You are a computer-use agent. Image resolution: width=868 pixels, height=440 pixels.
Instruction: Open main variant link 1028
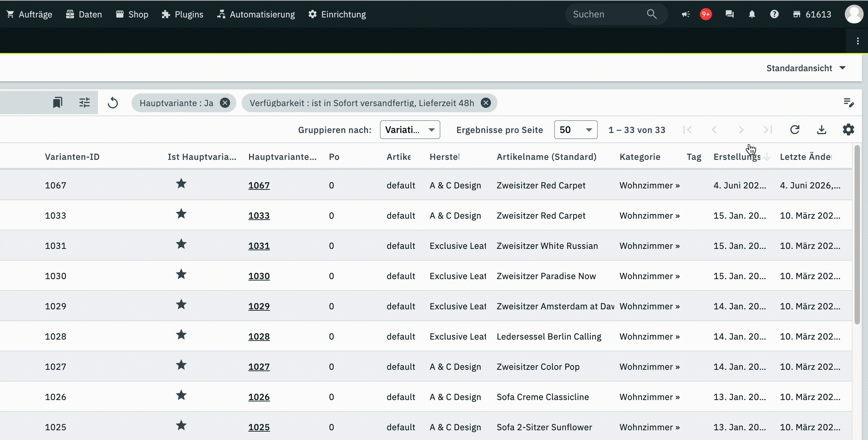pos(259,337)
